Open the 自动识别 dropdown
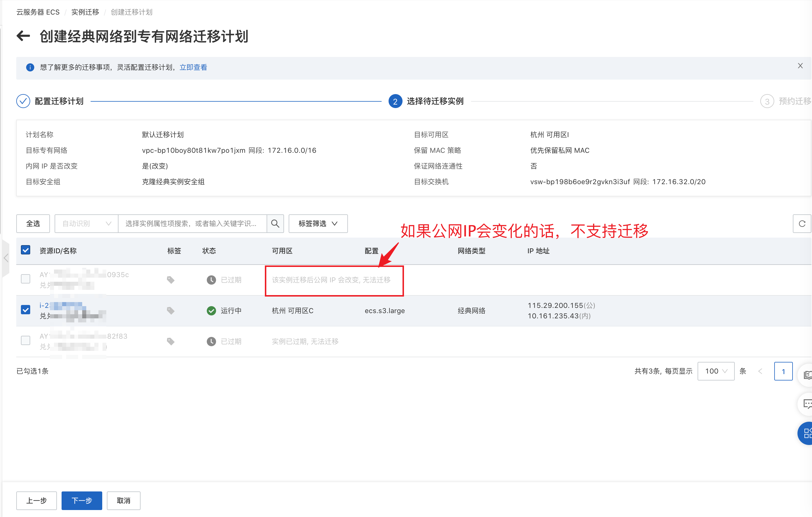 coord(86,224)
